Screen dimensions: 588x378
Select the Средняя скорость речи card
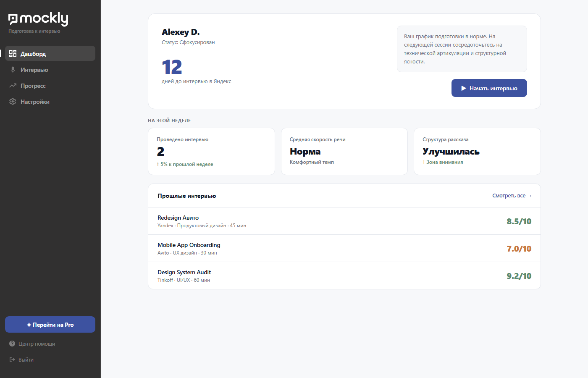click(x=344, y=151)
